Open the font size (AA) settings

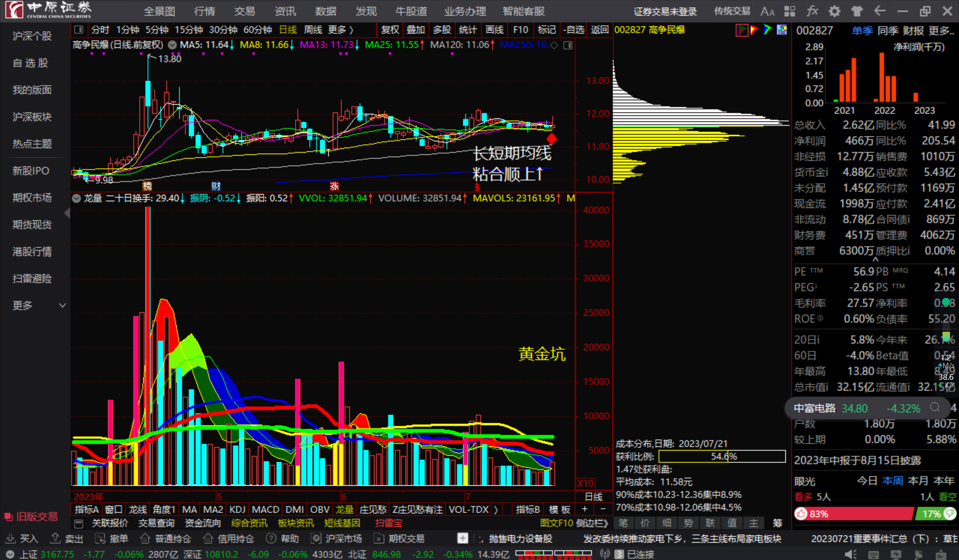coord(767,11)
